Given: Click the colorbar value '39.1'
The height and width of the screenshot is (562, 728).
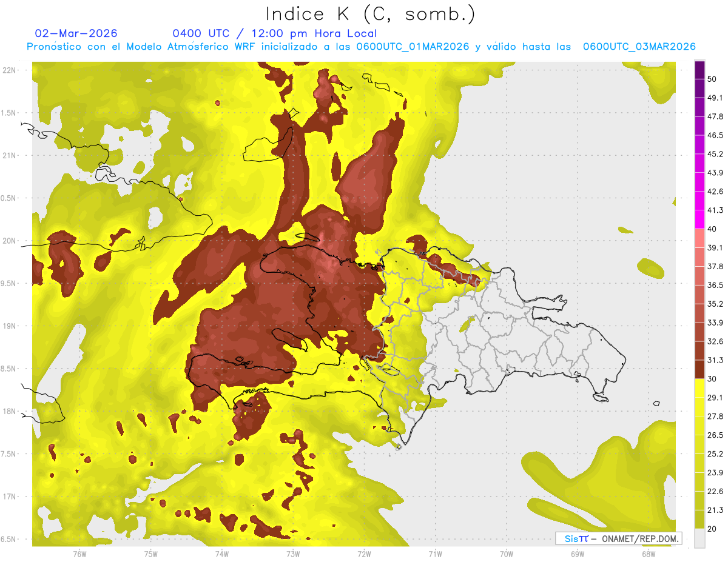Looking at the screenshot, I should (715, 247).
